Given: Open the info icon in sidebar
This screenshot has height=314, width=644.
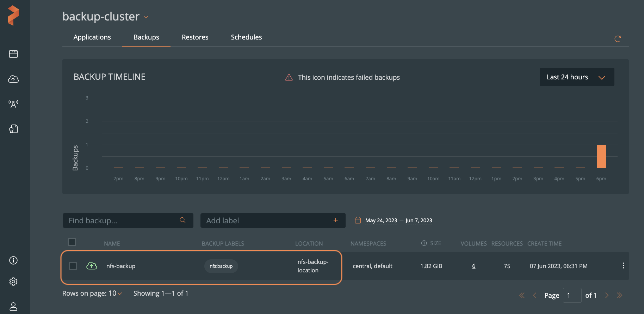Looking at the screenshot, I should pos(13,260).
